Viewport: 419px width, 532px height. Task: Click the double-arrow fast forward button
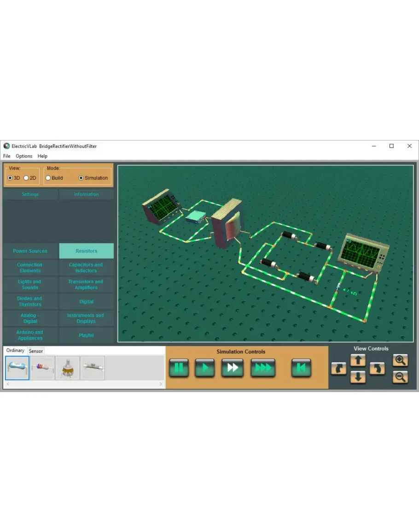click(233, 368)
